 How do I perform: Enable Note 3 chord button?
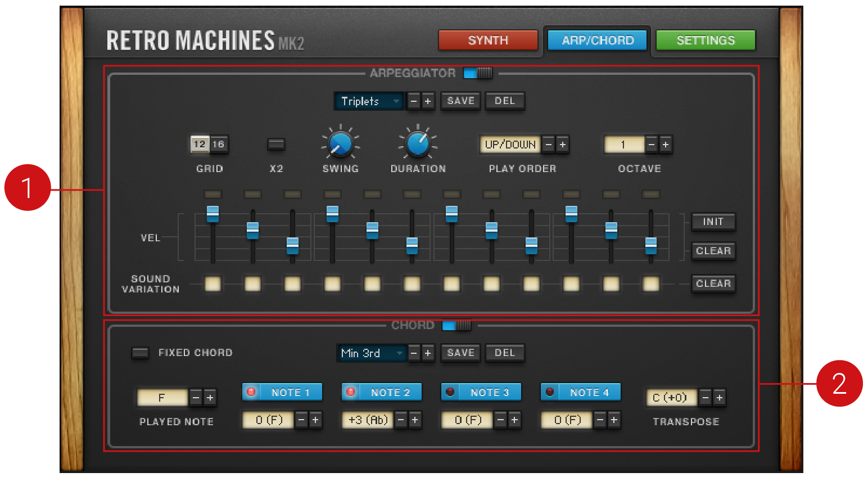(481, 392)
